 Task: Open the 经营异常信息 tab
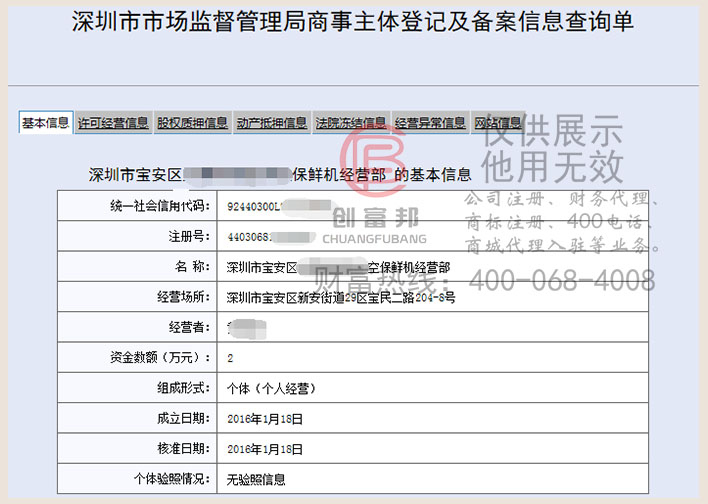click(430, 122)
